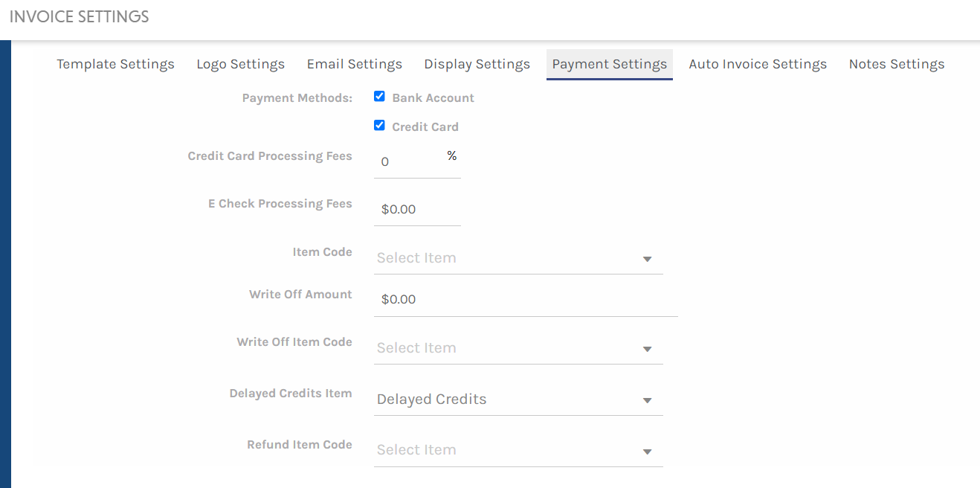Open the Template Settings tab

[115, 64]
